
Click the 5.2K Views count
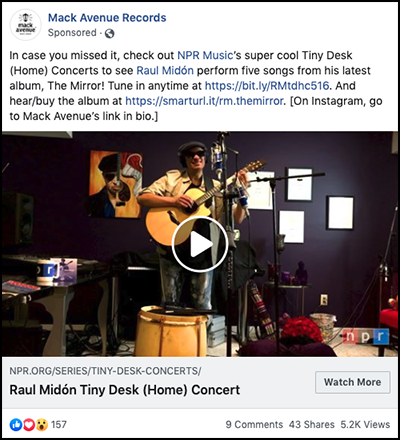pos(365,425)
